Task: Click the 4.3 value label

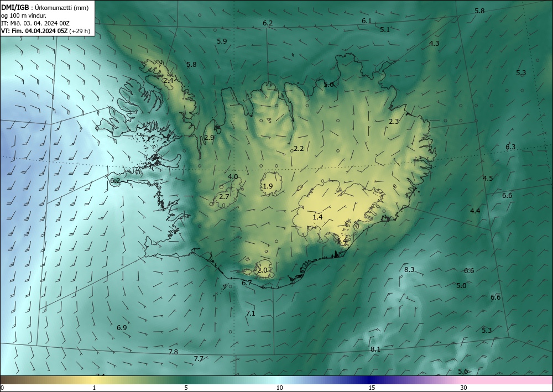Action: [434, 43]
